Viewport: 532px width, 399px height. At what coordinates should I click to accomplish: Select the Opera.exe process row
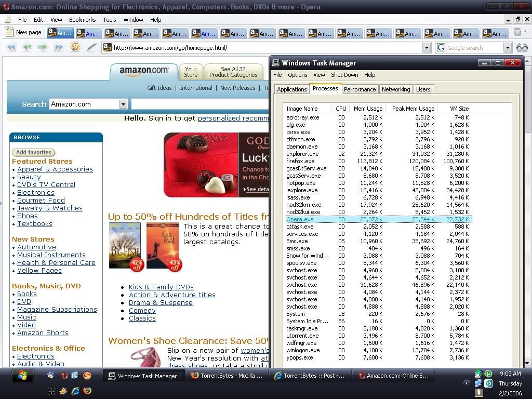(379, 220)
